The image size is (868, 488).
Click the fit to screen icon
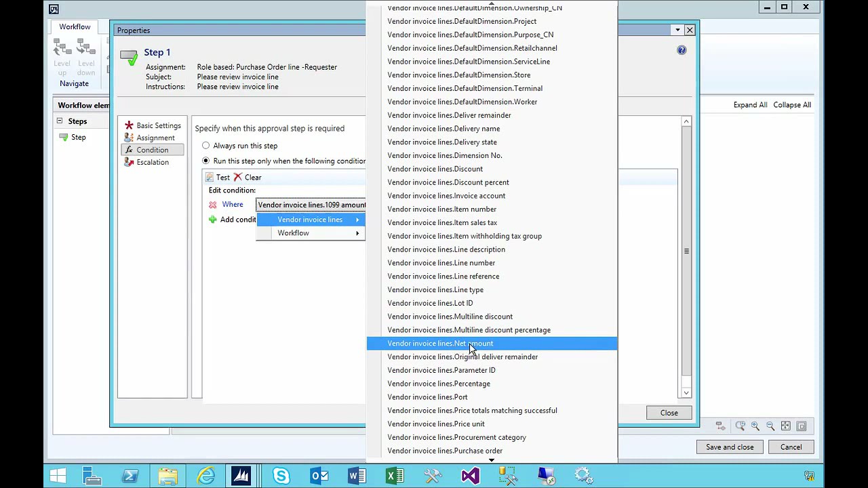pyautogui.click(x=786, y=426)
